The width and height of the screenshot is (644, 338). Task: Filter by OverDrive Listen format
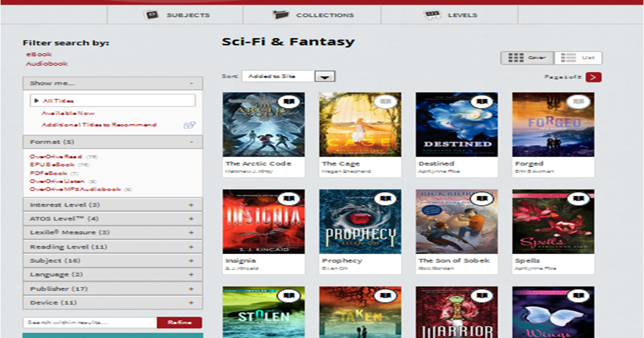(x=57, y=182)
